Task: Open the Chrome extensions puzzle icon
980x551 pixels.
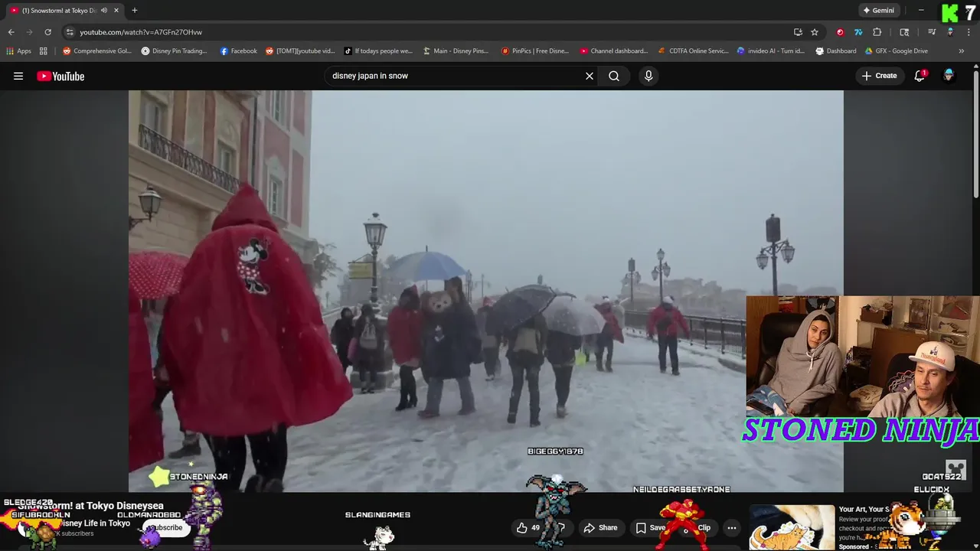Action: (877, 32)
